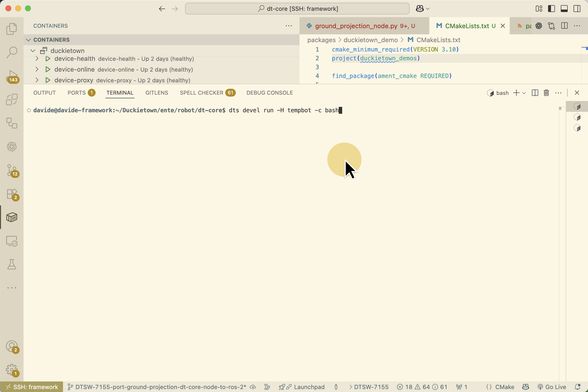Expand the device-health container
The image size is (588, 392).
point(37,59)
